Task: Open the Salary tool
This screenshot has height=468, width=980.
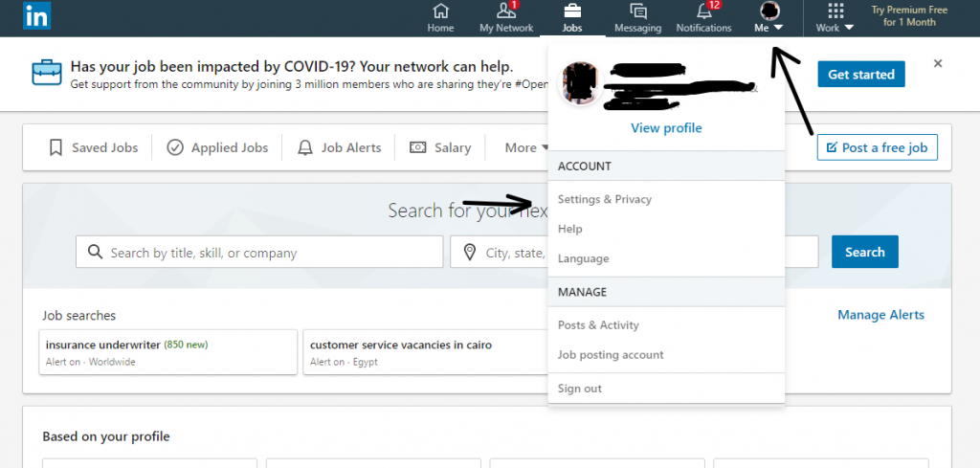Action: 440,147
